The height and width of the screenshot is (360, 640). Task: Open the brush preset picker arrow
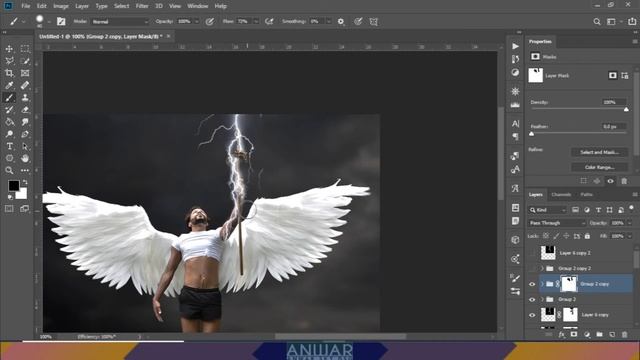click(x=49, y=22)
